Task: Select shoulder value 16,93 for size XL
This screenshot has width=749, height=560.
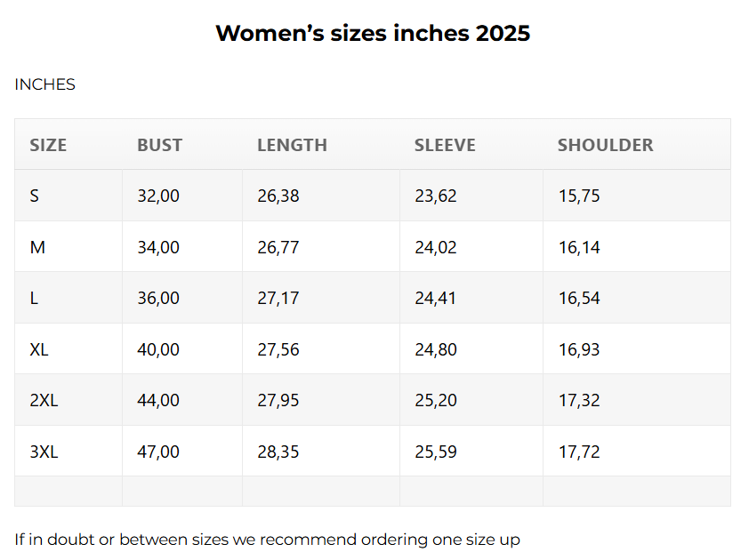Action: [x=579, y=349]
